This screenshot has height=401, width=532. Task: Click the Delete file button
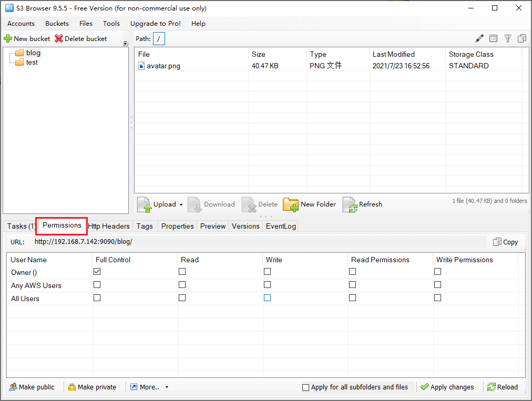tap(260, 204)
